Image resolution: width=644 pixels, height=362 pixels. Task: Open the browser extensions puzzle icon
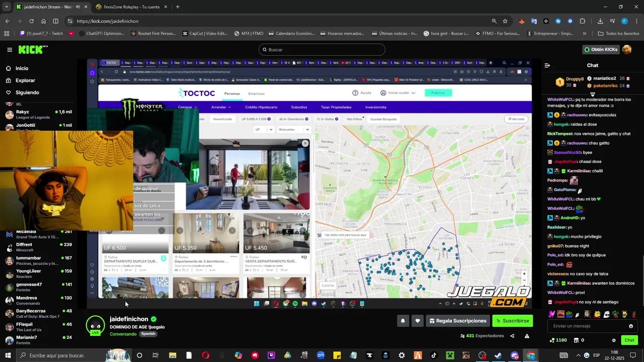pos(582,21)
